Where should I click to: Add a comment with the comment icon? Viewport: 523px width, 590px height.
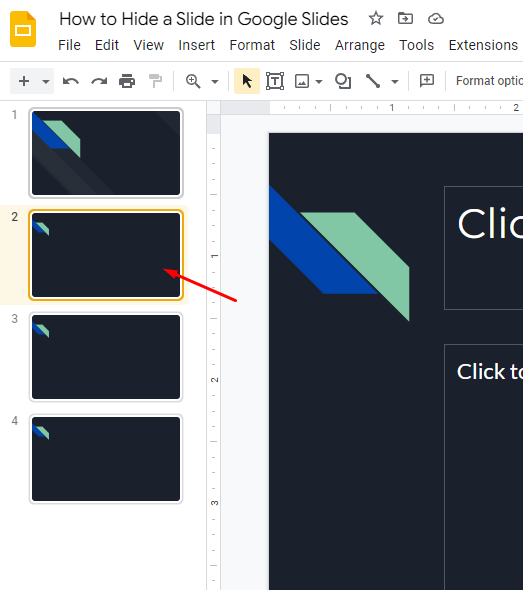427,81
